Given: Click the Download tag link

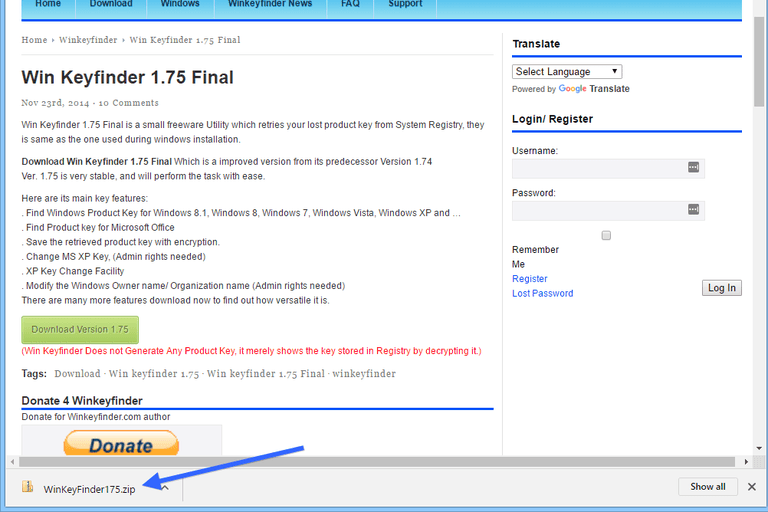Looking at the screenshot, I should pyautogui.click(x=77, y=374).
